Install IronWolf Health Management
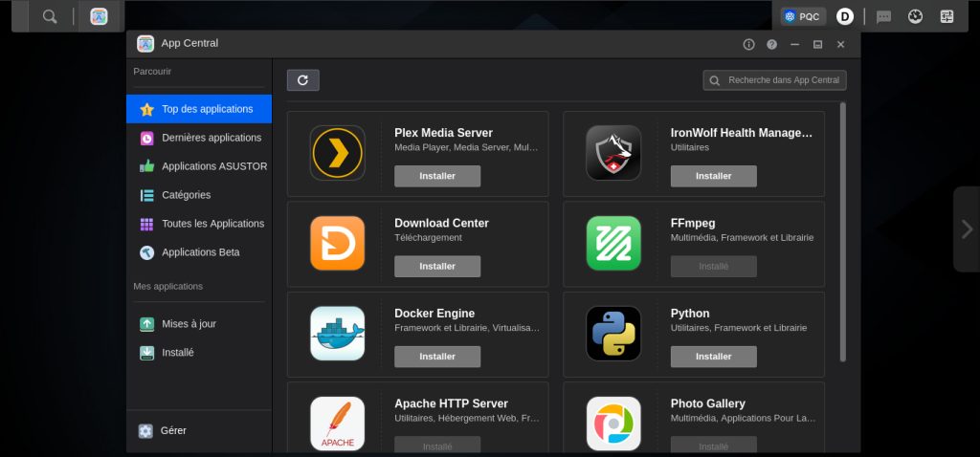The width and height of the screenshot is (980, 457). pos(714,176)
